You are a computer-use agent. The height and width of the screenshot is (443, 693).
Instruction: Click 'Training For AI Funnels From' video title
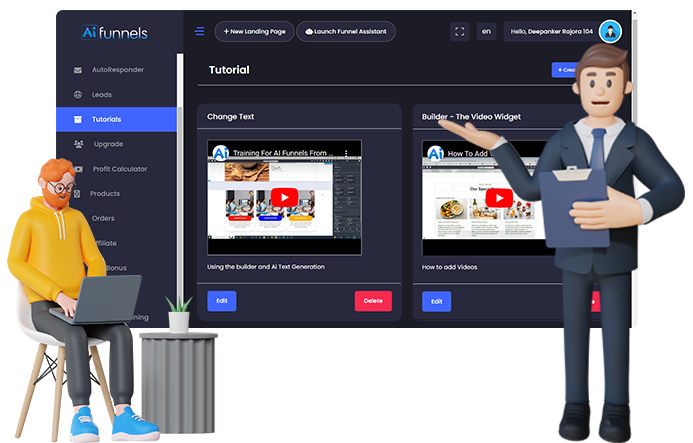tap(280, 153)
